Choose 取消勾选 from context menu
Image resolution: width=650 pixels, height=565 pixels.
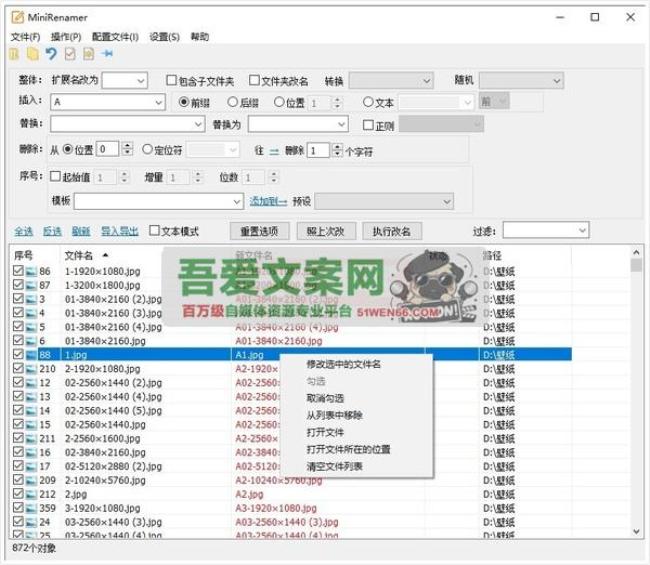click(x=325, y=398)
